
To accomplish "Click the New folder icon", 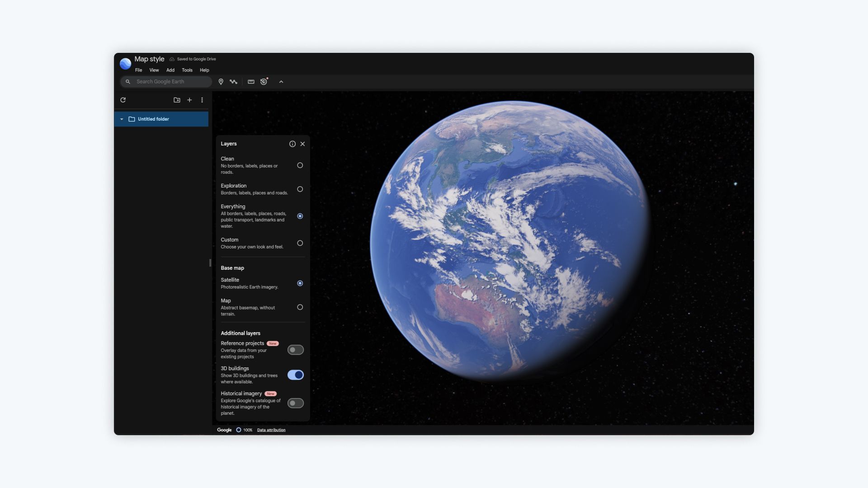I will (177, 100).
